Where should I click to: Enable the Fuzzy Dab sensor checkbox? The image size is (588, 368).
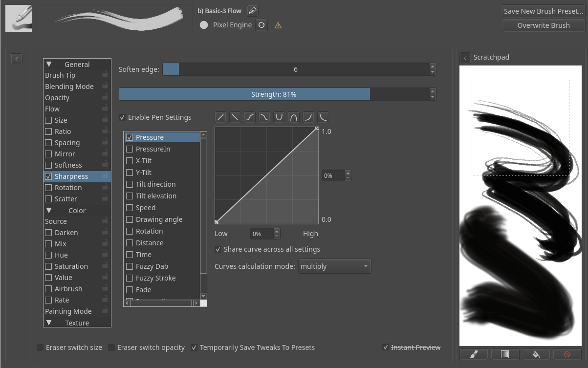click(130, 266)
